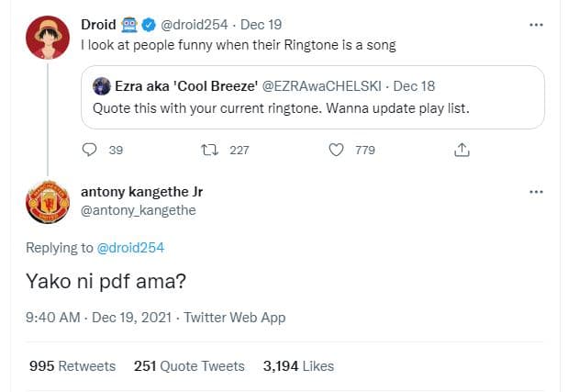568x392 pixels.
Task: View the 995 Retweets list
Action: tap(72, 365)
